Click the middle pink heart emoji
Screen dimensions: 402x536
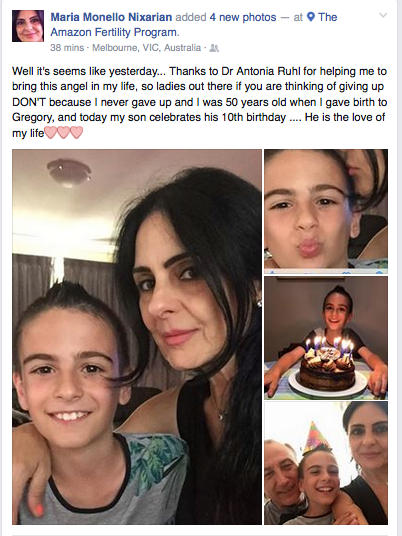[64, 132]
